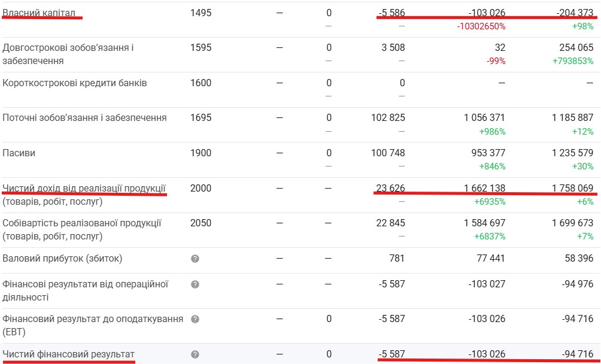
Task: Click help icon beside Валовий прибуток (збиток)
Action: 195,259
